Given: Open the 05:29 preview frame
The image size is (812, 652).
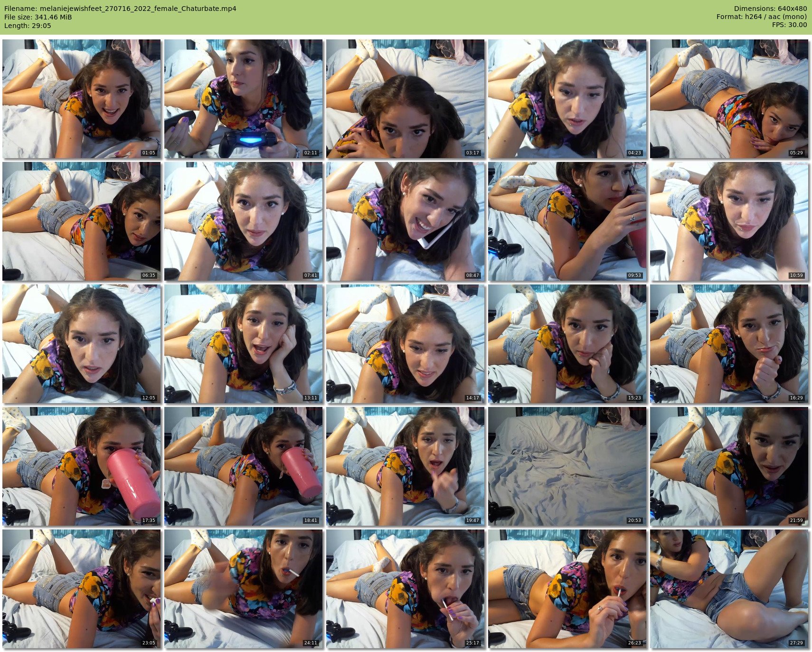Looking at the screenshot, I should click(729, 99).
